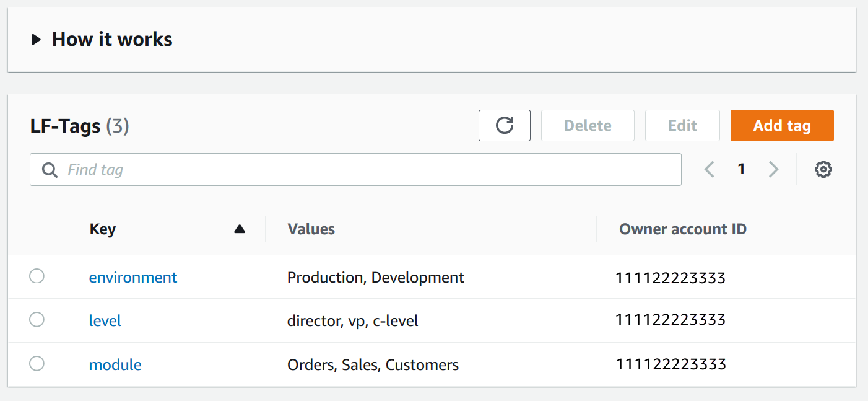The image size is (868, 401).
Task: Go to next page chevron
Action: (x=773, y=169)
